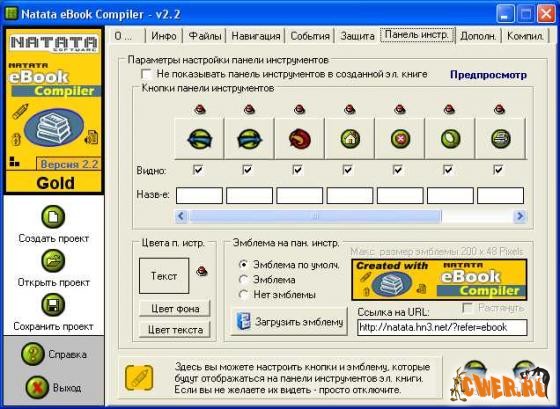
Task: Open project via the folder icon (Открыть проект)
Action: pyautogui.click(x=53, y=261)
